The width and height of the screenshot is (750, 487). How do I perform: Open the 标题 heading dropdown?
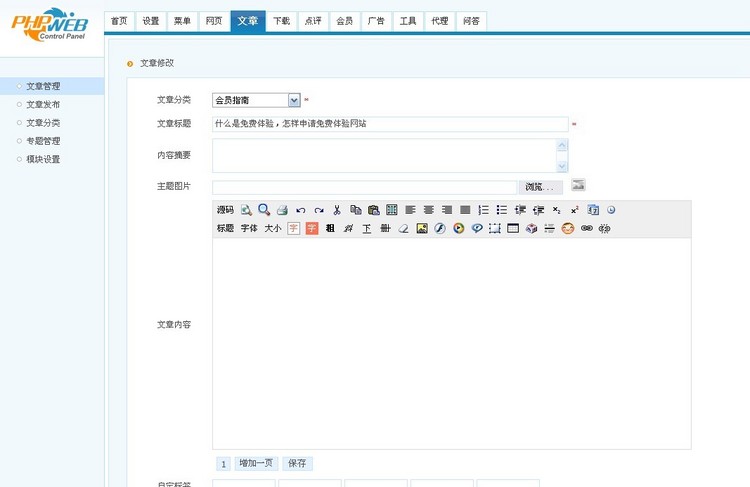(225, 228)
